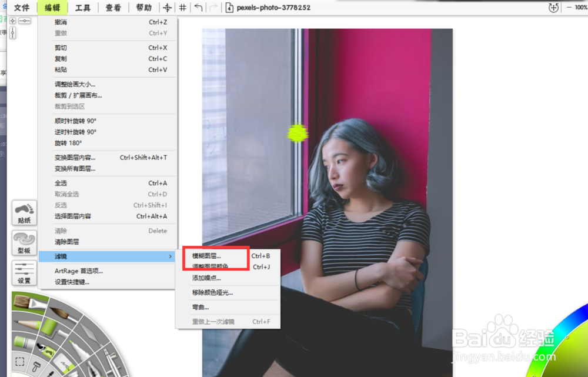The height and width of the screenshot is (377, 588).
Task: Open the Stencils panel button
Action: pyautogui.click(x=24, y=243)
